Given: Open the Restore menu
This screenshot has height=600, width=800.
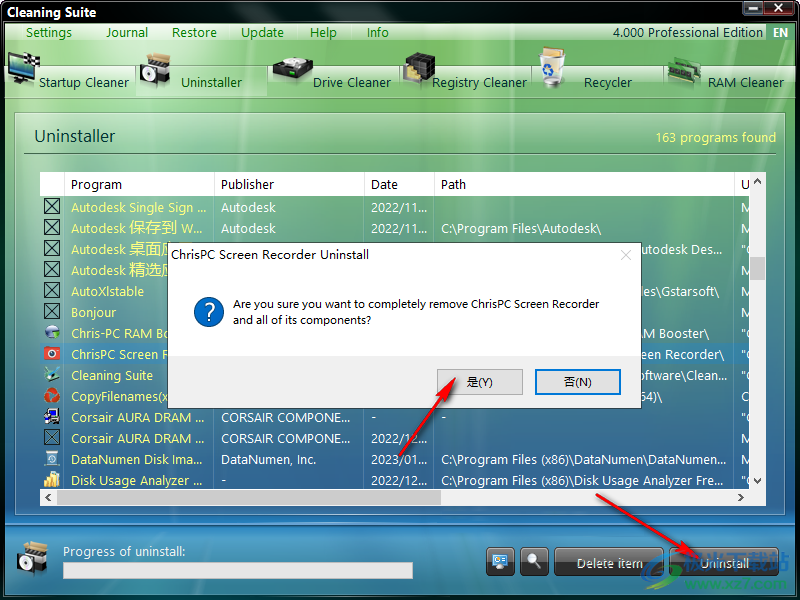Looking at the screenshot, I should click(194, 33).
